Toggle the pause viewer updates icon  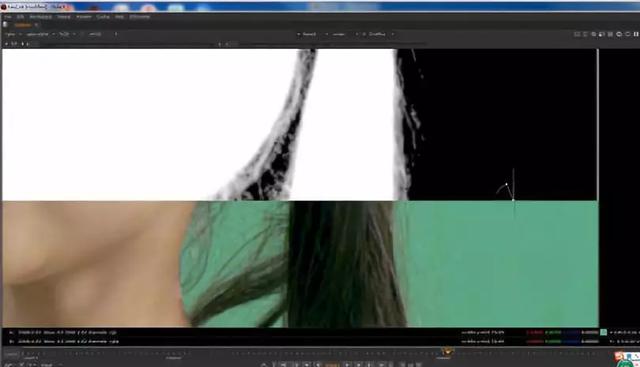click(x=636, y=34)
